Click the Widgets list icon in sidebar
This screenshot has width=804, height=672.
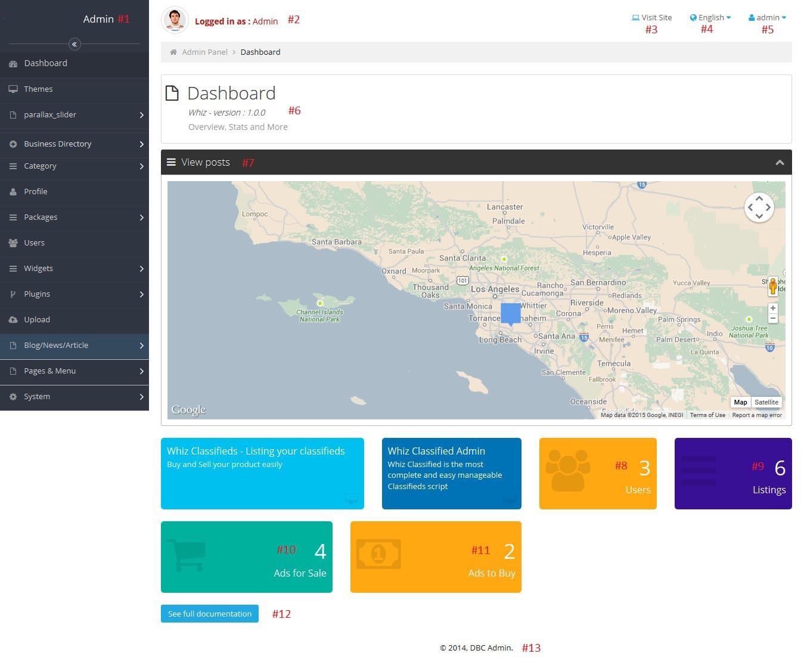pos(13,269)
